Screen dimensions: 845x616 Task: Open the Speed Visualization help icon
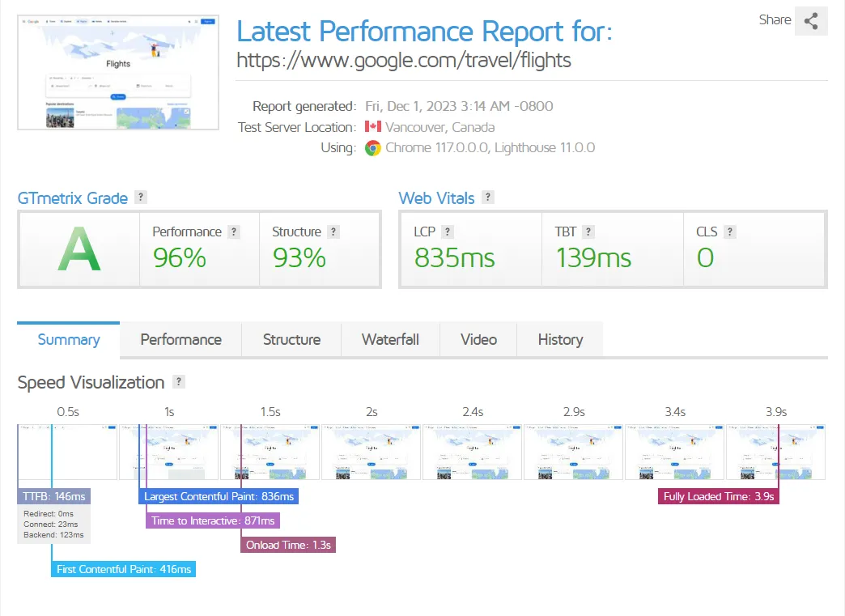tap(179, 381)
